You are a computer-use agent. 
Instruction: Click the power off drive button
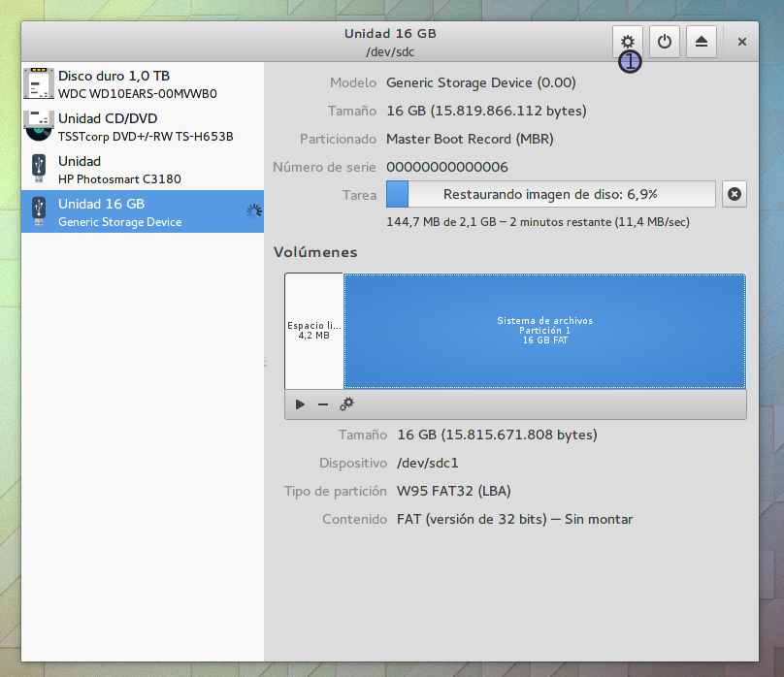pos(664,42)
